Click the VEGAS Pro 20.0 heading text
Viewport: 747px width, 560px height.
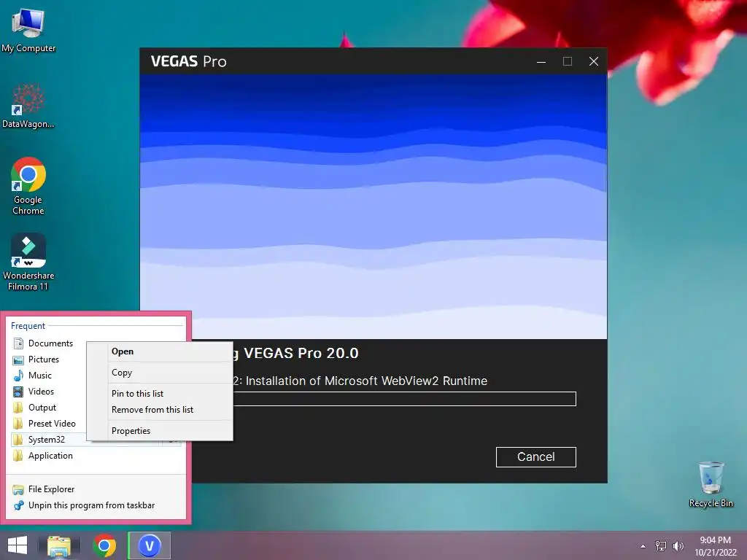coord(295,354)
